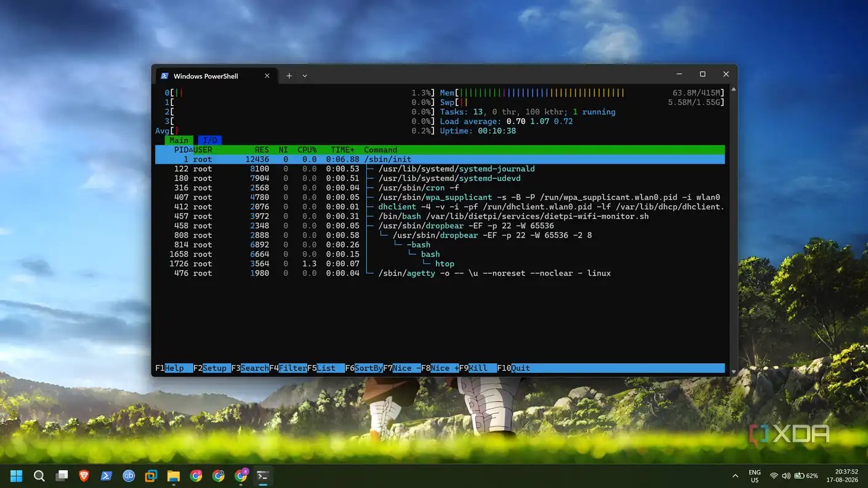The height and width of the screenshot is (488, 868).
Task: Open the Chrome icon with purple badge
Action: (241, 476)
